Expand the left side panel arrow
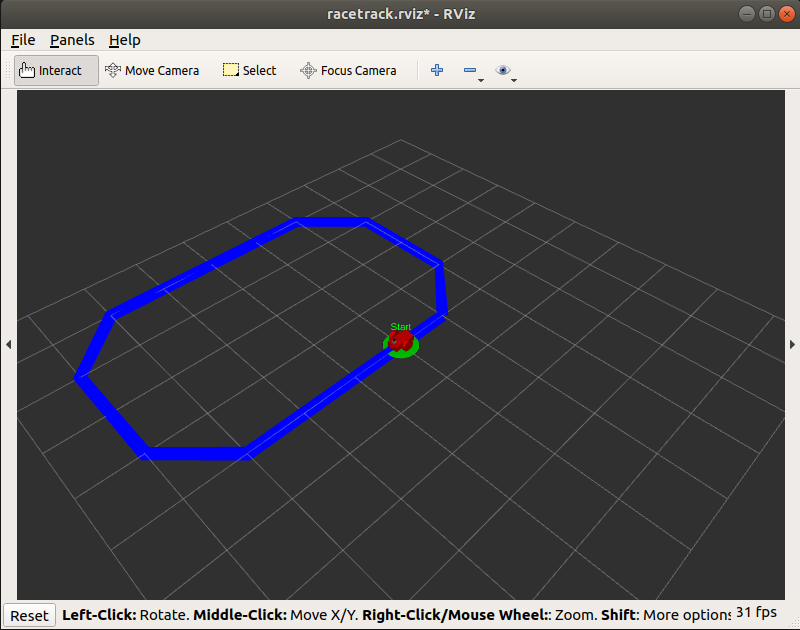This screenshot has width=800, height=630. (x=8, y=344)
